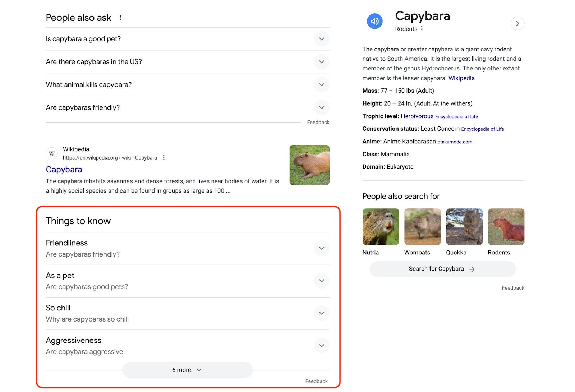
Task: Expand the question Is capybara a good pet
Action: click(321, 39)
